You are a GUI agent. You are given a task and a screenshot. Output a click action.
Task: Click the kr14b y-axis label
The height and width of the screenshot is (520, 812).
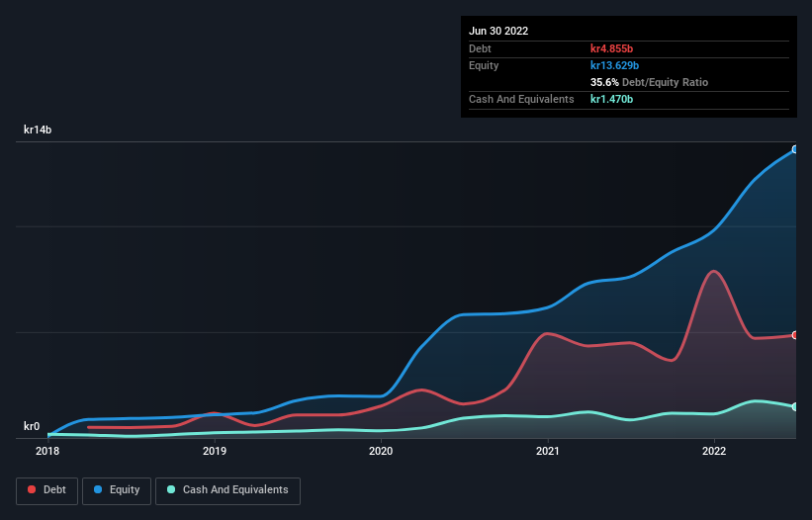coord(38,130)
